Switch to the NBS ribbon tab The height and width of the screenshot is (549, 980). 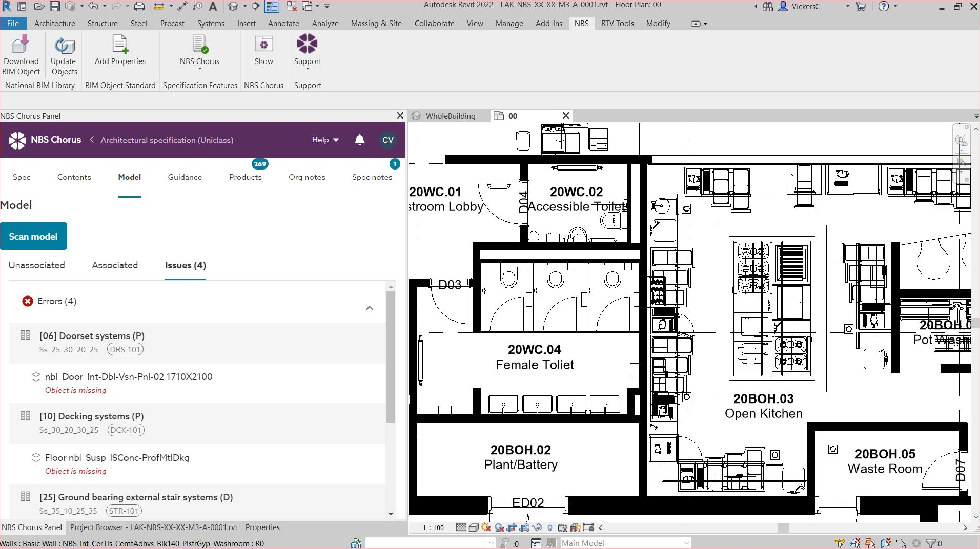[581, 23]
